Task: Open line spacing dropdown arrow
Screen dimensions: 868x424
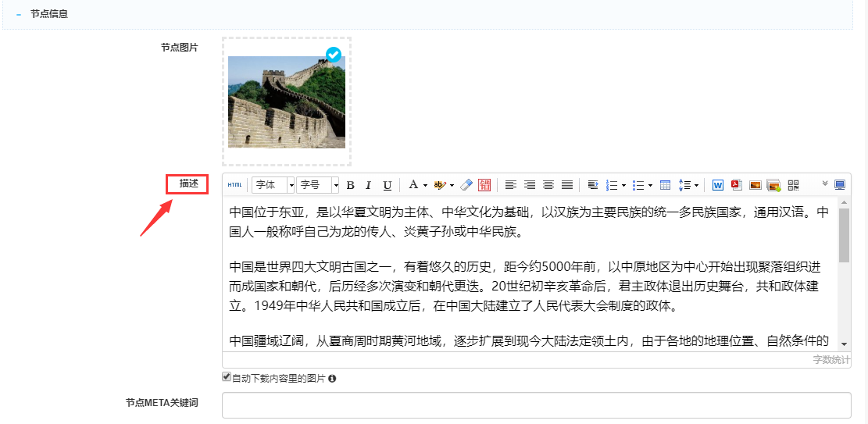Action: 696,185
